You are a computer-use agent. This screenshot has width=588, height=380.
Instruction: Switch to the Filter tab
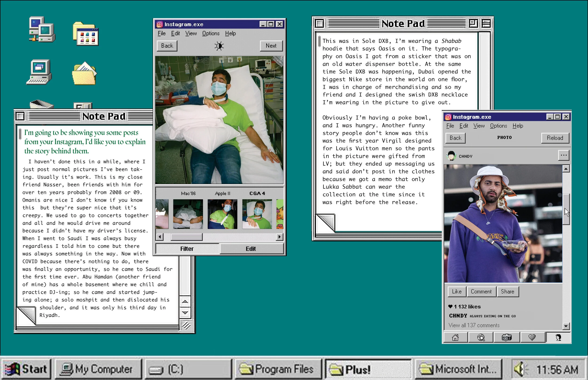[187, 249]
